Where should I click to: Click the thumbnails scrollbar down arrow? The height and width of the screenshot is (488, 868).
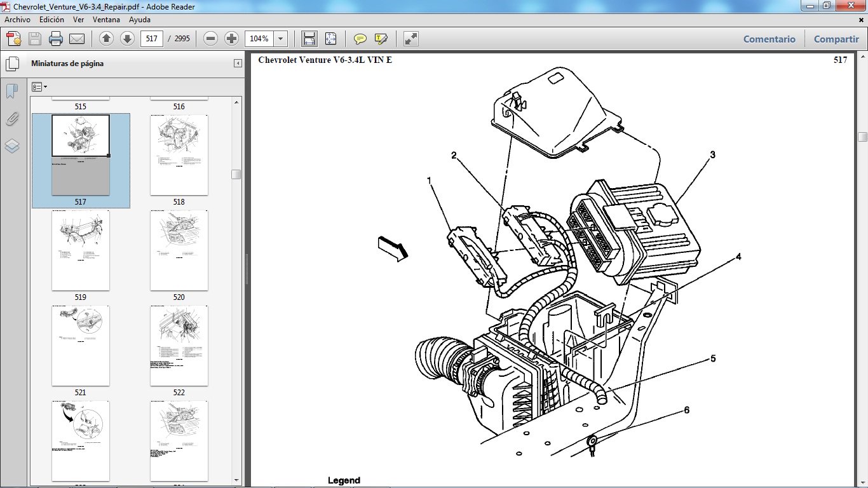click(236, 480)
